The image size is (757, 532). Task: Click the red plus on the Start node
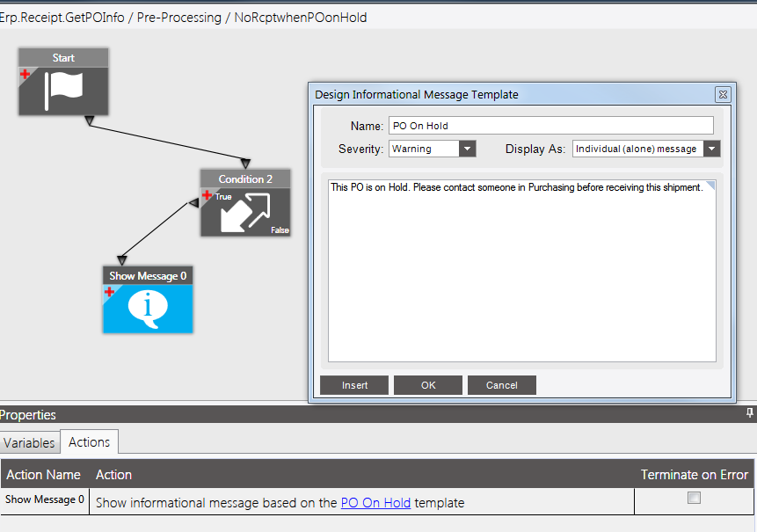(25, 75)
